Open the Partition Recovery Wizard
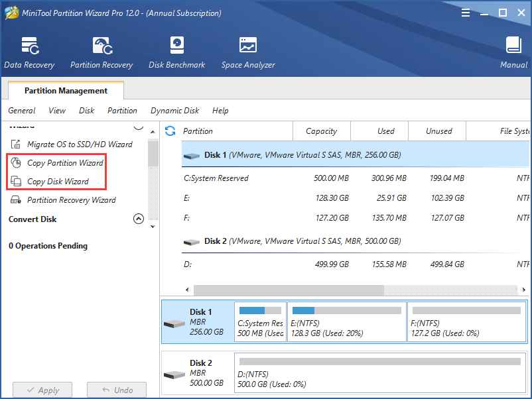The width and height of the screenshot is (532, 399). tap(73, 199)
